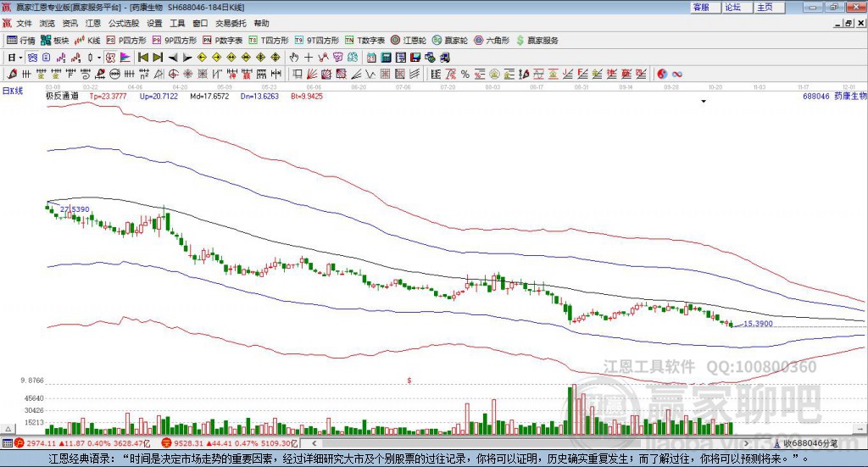Image resolution: width=868 pixels, height=467 pixels.
Task: Move chart left with black arrow
Action: click(173, 58)
